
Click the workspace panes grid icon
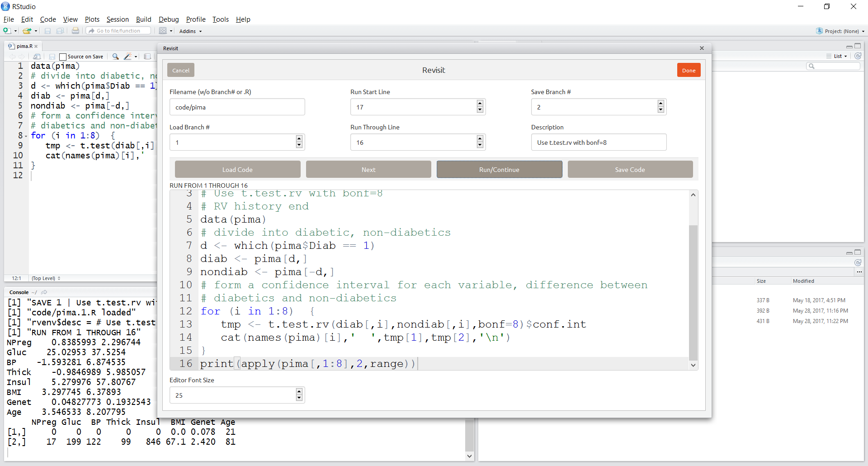pyautogui.click(x=163, y=31)
